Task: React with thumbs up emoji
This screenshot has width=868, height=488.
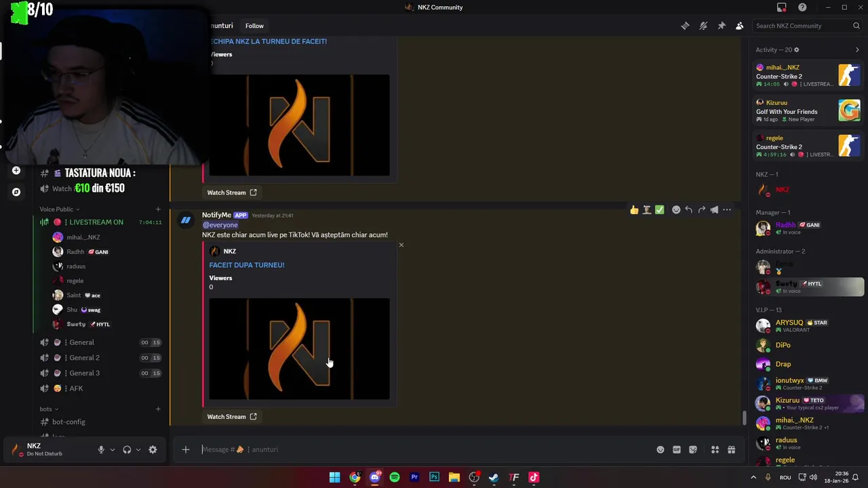Action: click(x=634, y=210)
